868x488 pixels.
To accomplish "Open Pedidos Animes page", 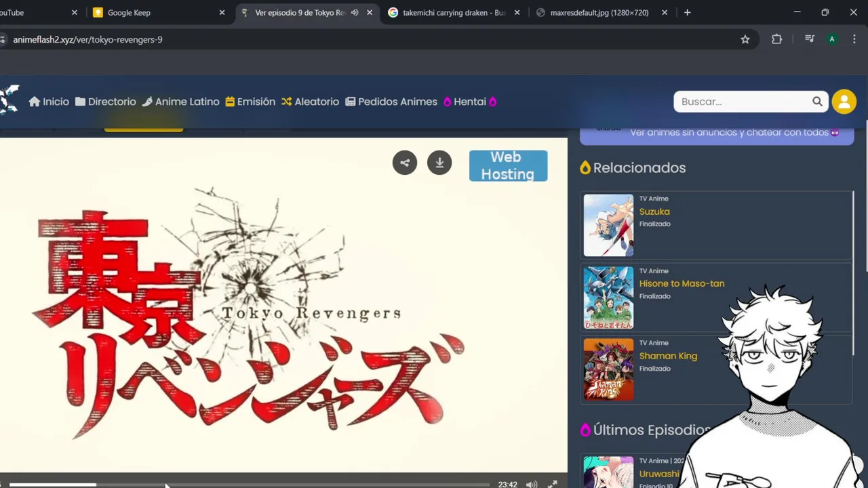I will click(x=391, y=102).
